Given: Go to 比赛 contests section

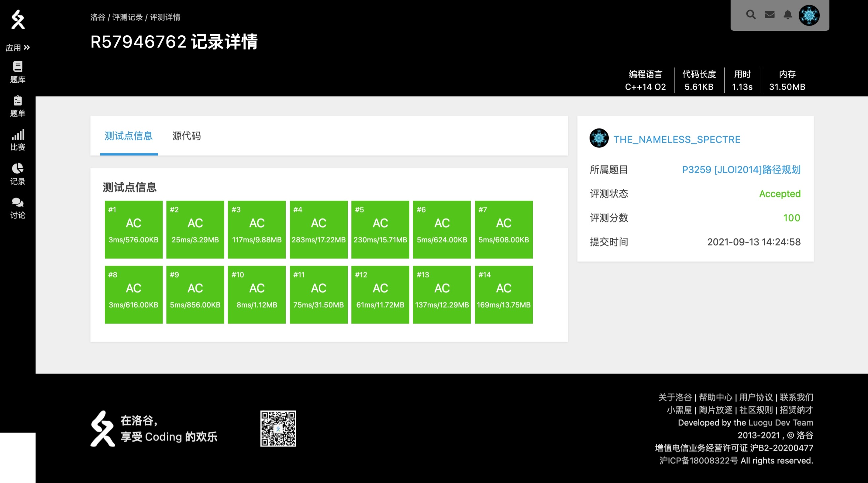Looking at the screenshot, I should tap(18, 140).
